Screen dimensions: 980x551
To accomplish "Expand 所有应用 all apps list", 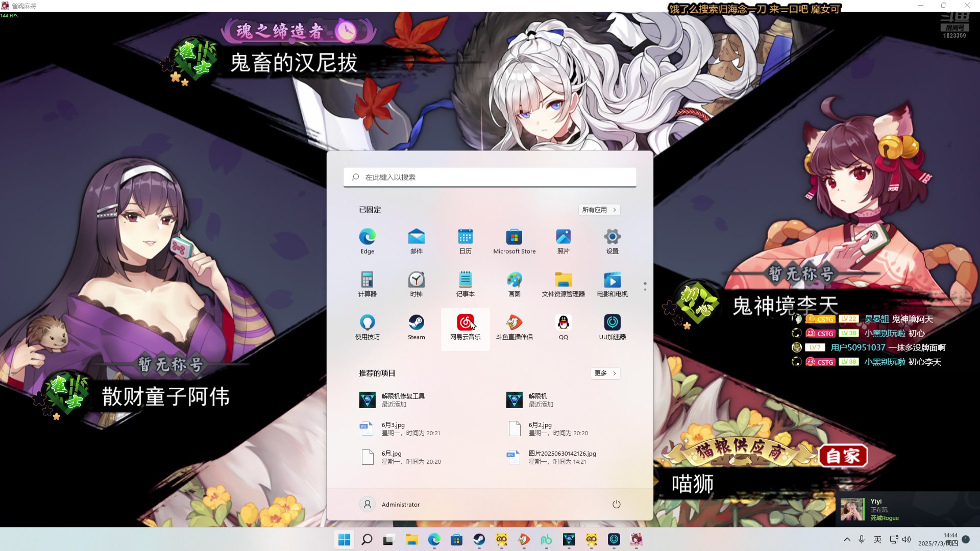I will point(599,210).
